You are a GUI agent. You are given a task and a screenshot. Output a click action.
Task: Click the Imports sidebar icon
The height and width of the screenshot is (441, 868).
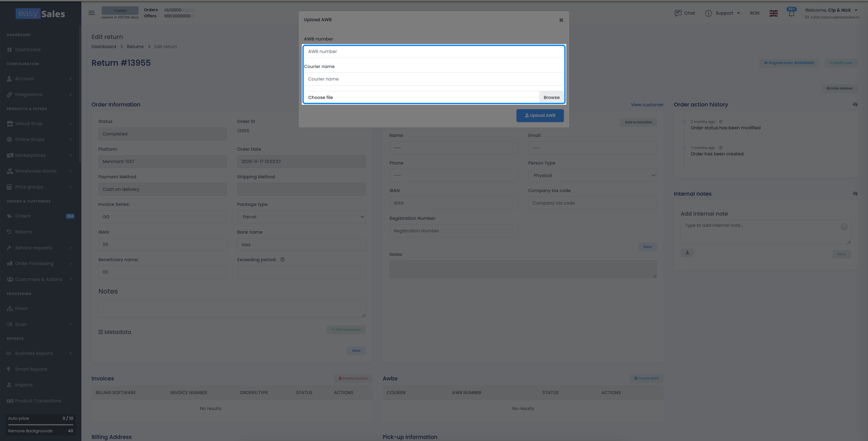(10, 385)
